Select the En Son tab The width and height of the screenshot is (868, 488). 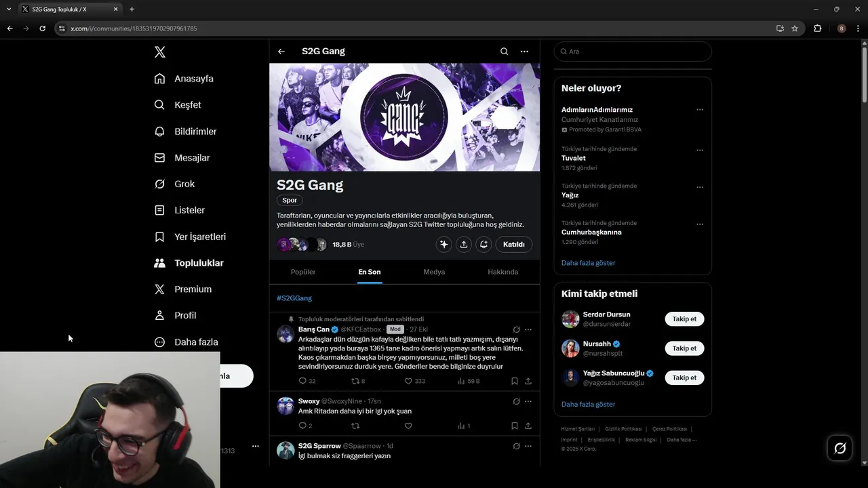370,272
